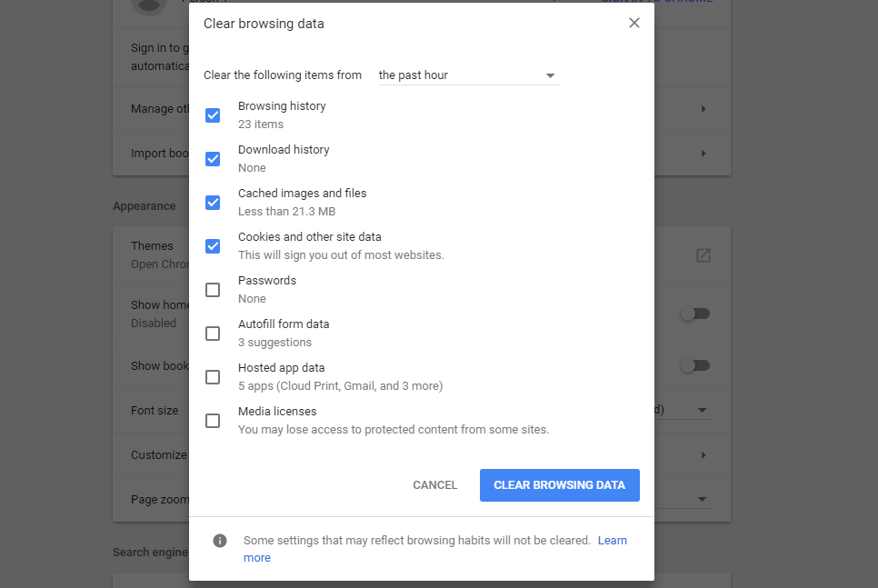
Task: Uncheck Download history option
Action: (x=213, y=159)
